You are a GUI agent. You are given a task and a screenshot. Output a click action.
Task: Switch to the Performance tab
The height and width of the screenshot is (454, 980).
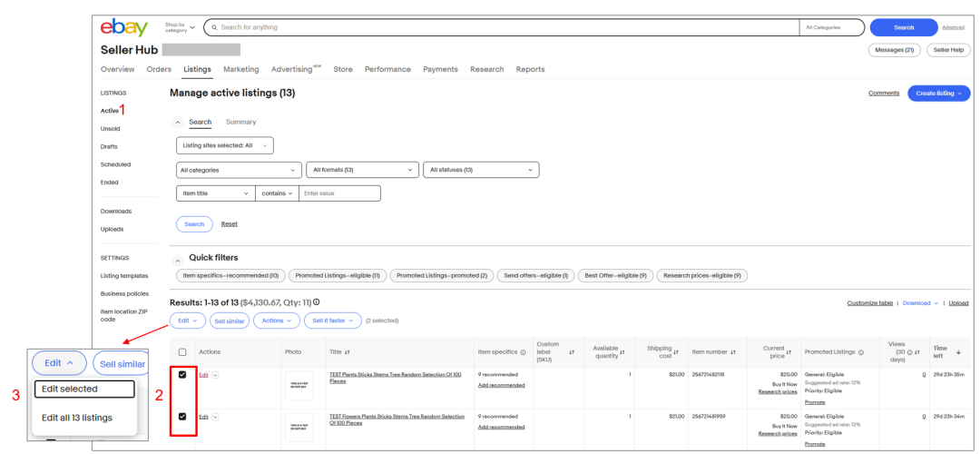click(388, 69)
